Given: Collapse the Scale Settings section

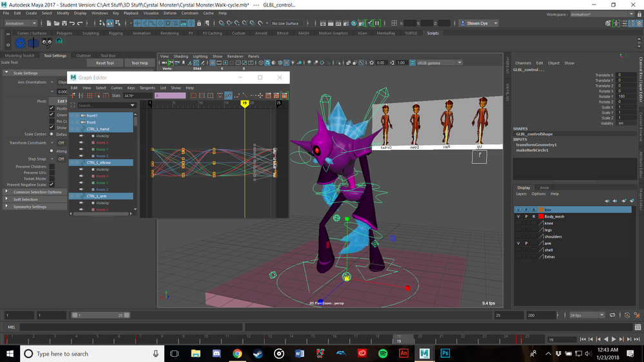Looking at the screenshot, I should [6, 73].
